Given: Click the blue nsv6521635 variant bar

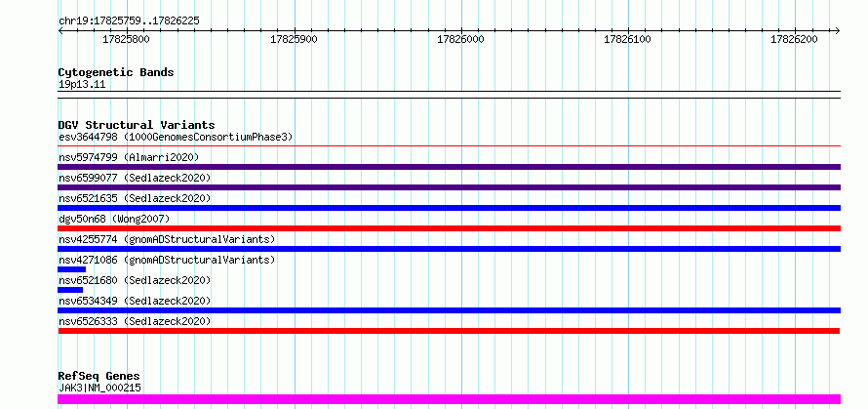Looking at the screenshot, I should pos(450,208).
